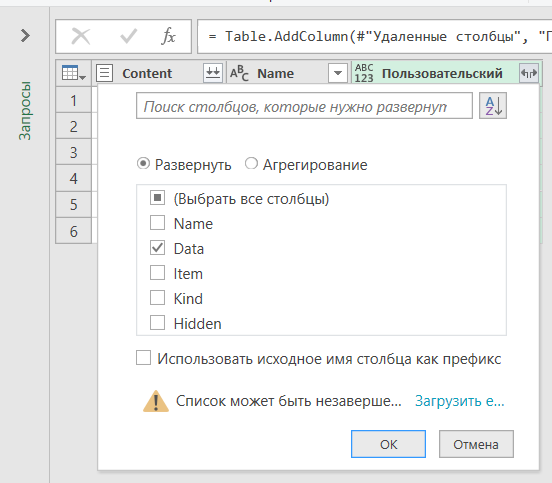
Task: Select row number 4 header
Action: click(74, 178)
